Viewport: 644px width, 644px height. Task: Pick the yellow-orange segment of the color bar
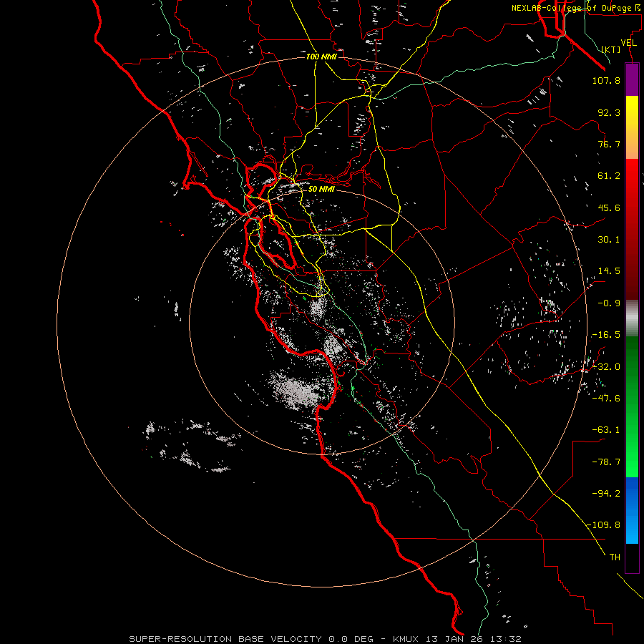point(632,127)
